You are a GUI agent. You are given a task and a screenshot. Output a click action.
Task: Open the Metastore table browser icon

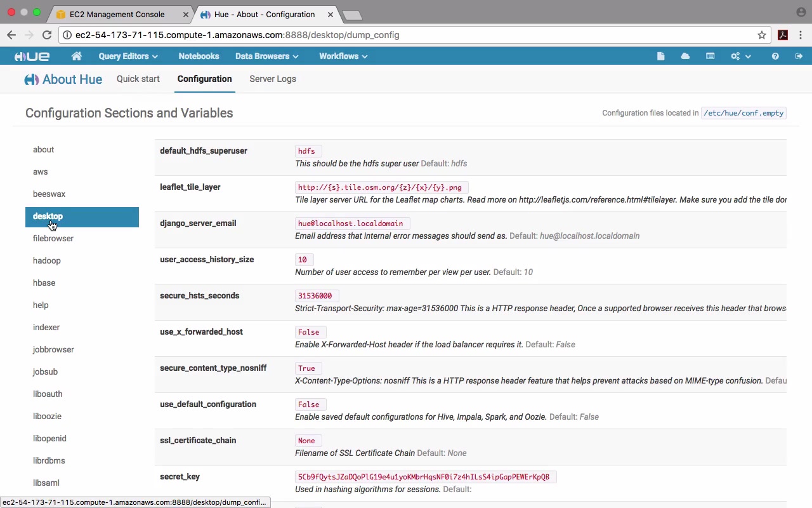(x=710, y=57)
